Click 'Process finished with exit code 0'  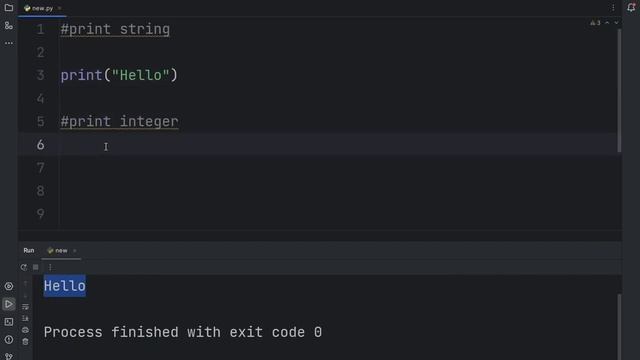pos(183,332)
